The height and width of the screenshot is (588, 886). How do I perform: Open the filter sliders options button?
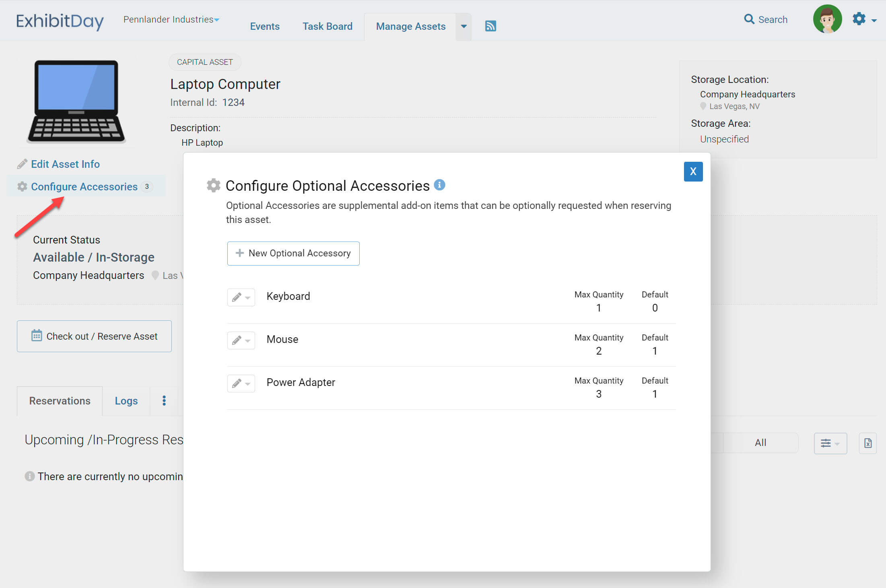tap(830, 443)
